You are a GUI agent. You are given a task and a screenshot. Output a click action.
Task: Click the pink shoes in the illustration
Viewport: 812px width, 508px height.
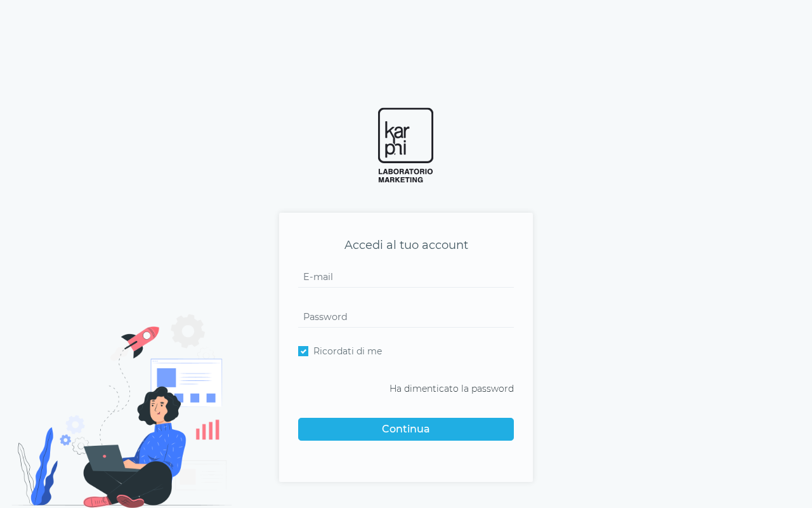click(x=114, y=502)
